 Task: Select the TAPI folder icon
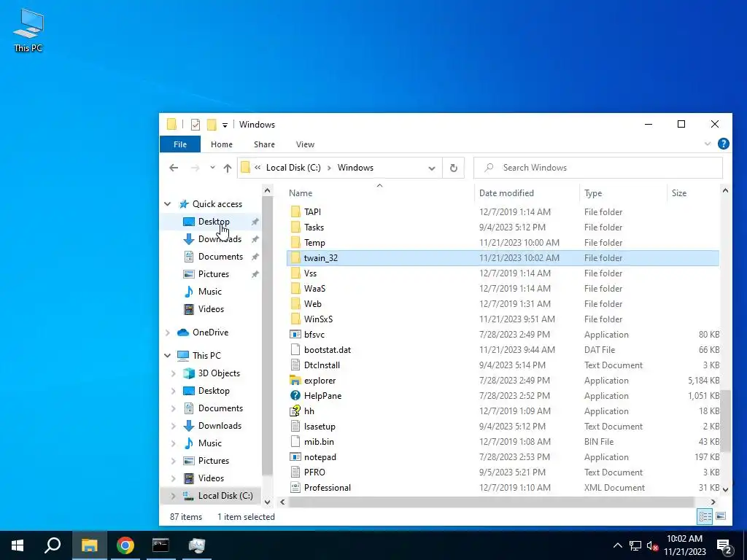(295, 212)
